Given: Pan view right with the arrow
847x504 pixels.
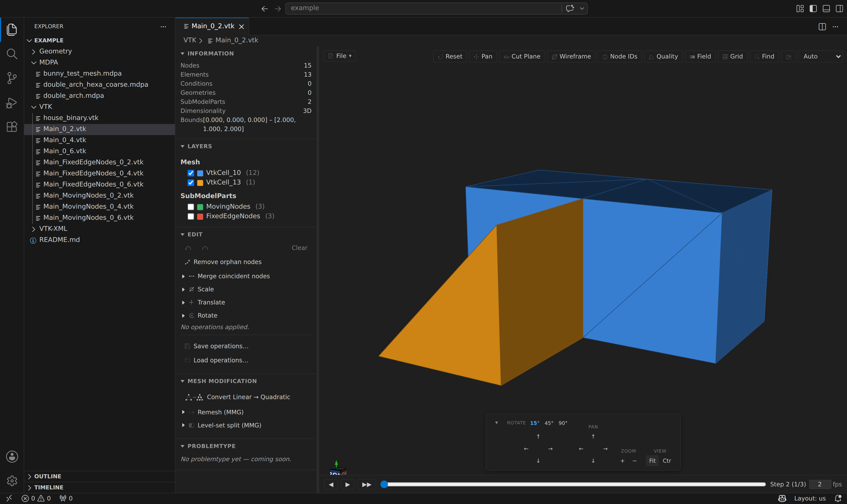Looking at the screenshot, I should 605,449.
